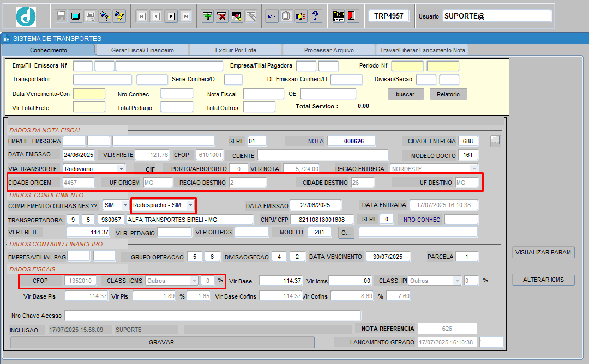
Task: Click the lightning bolt execute icon
Action: coord(119,16)
